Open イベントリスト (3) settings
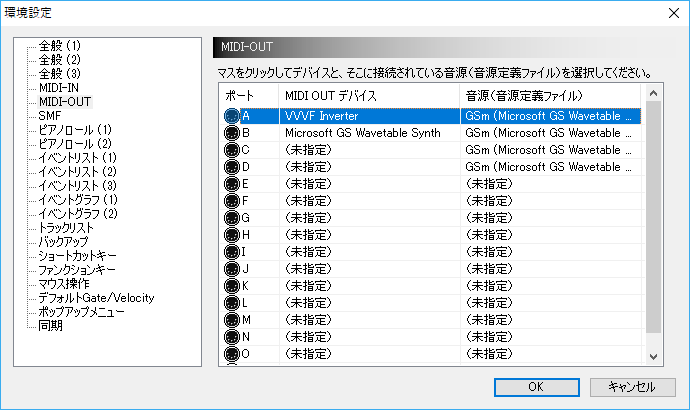Screen dimensions: 690x410 pos(77,186)
